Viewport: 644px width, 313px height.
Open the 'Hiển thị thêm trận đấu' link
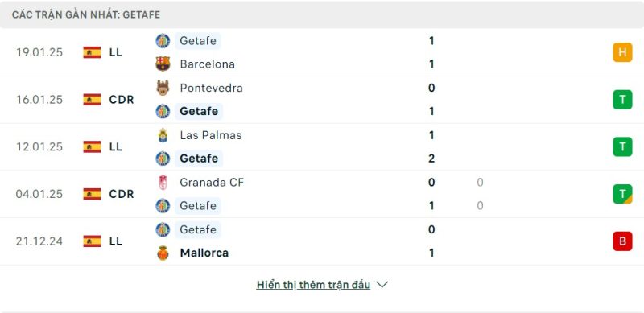[313, 285]
